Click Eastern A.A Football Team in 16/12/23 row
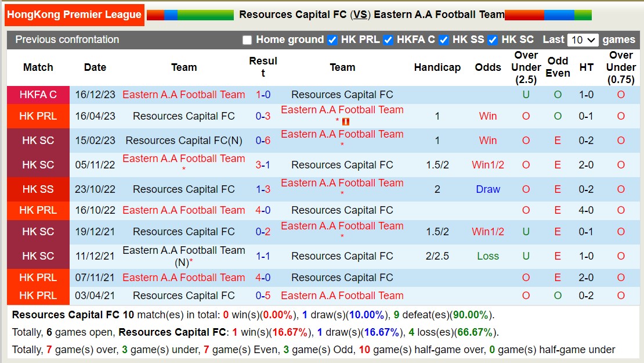The image size is (644, 363). tap(183, 94)
